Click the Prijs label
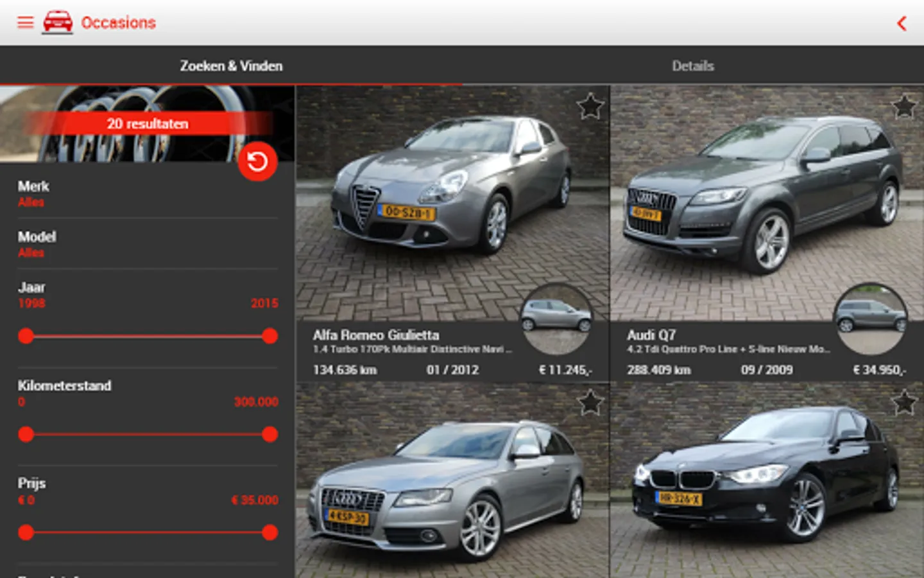Viewport: 924px width, 578px height. coord(31,483)
